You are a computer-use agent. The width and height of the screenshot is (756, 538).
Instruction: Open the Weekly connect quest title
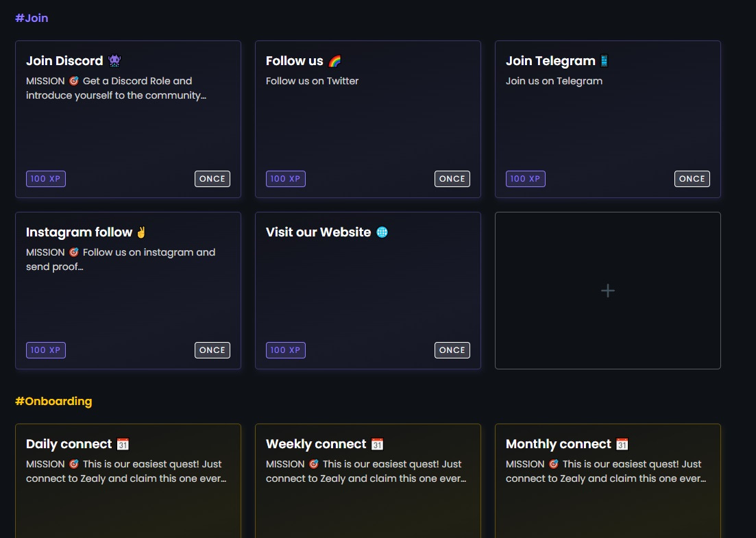point(316,444)
